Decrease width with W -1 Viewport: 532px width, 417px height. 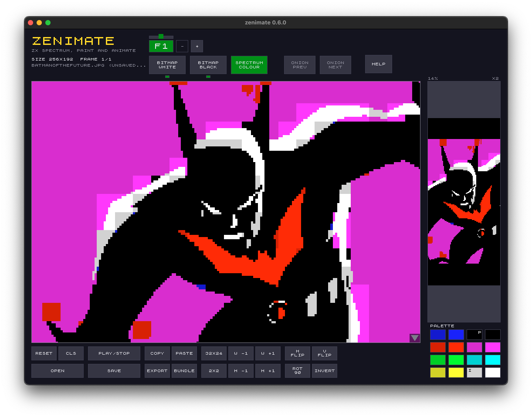[x=241, y=353]
